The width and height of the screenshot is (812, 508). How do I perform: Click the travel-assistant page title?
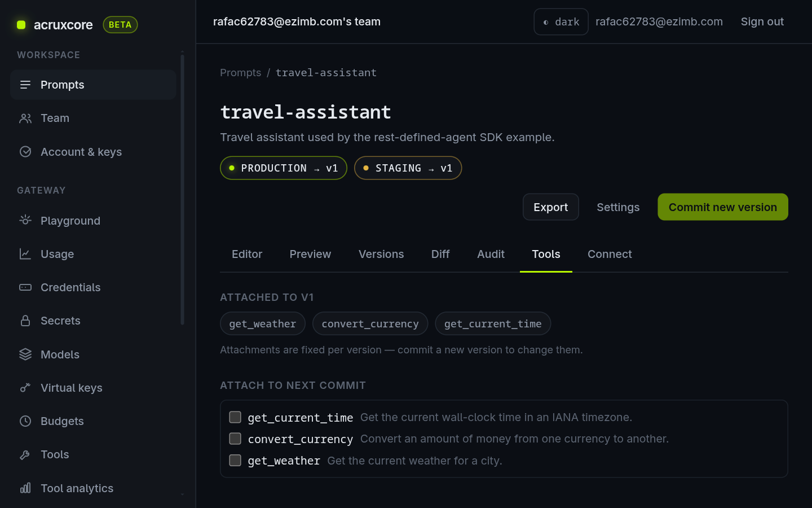click(x=306, y=112)
